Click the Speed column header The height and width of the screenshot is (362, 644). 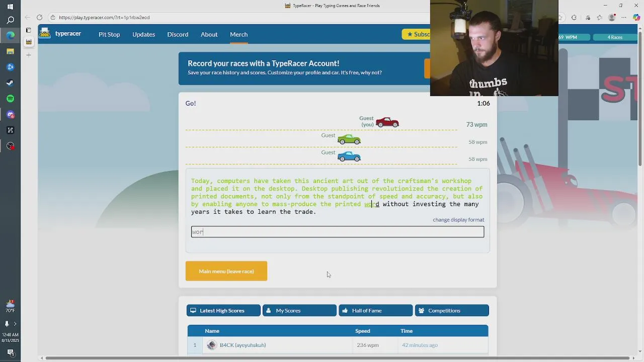click(362, 331)
